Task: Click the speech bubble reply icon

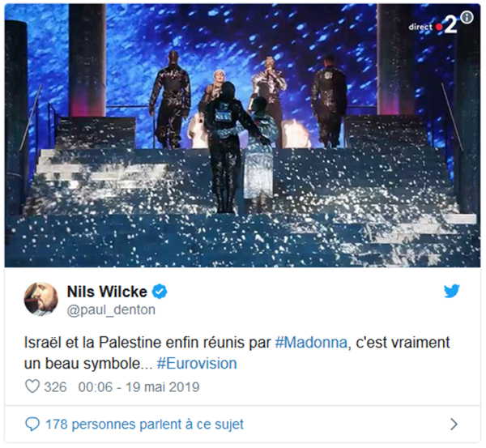Action: click(x=32, y=424)
